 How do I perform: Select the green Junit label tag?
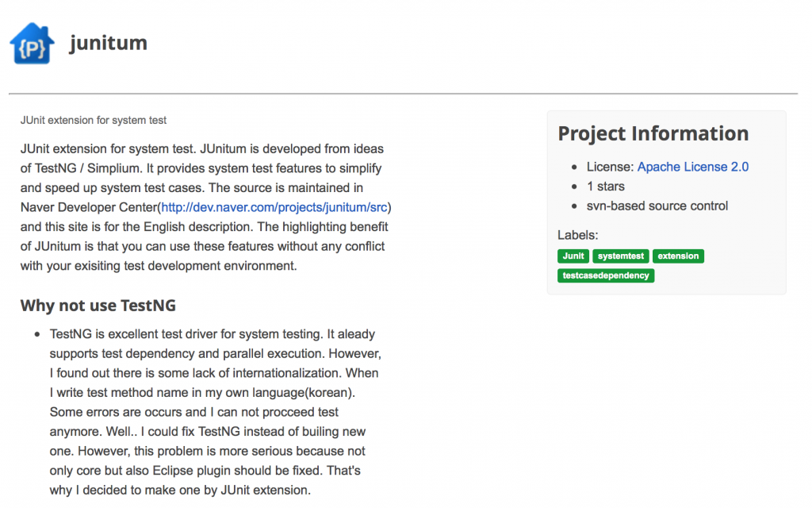pos(573,256)
